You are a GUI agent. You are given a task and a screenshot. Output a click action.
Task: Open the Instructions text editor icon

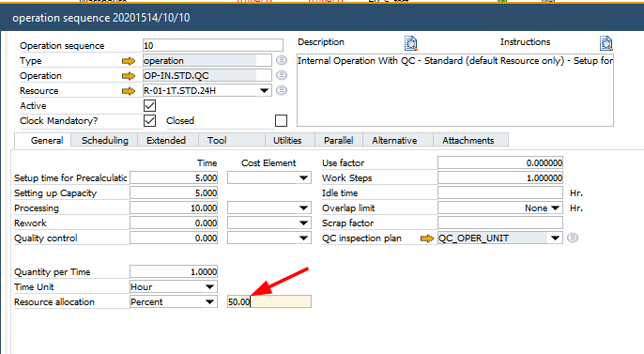[606, 42]
